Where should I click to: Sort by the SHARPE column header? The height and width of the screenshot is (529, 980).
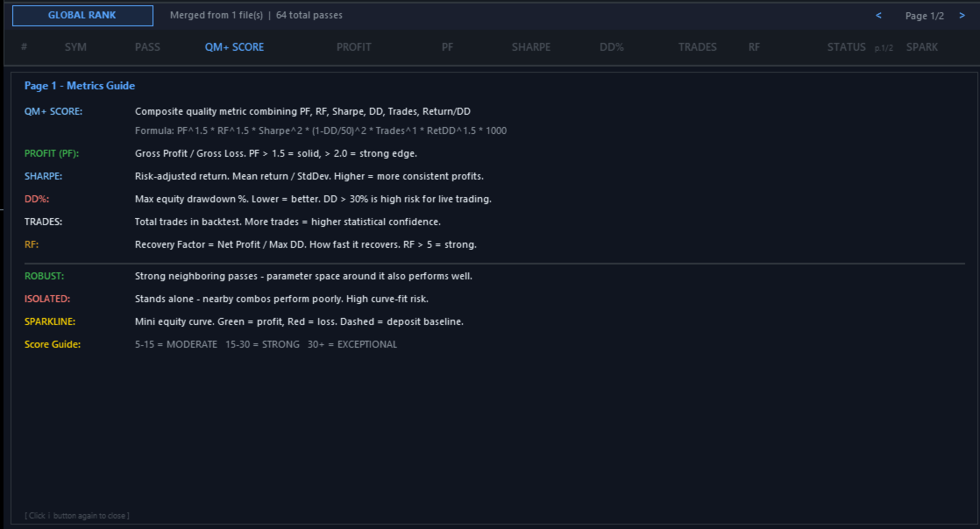pyautogui.click(x=531, y=47)
